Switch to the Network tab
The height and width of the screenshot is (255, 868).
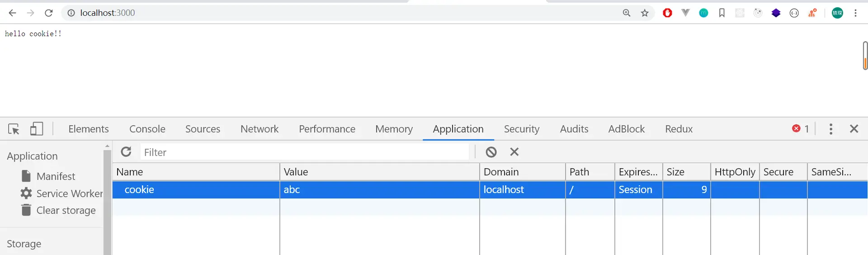click(x=259, y=129)
